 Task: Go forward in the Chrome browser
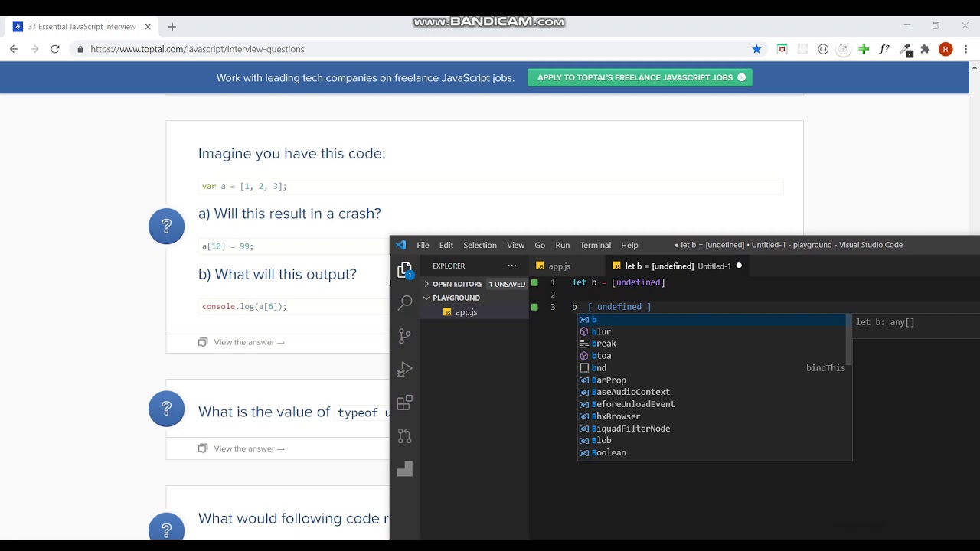pyautogui.click(x=34, y=49)
